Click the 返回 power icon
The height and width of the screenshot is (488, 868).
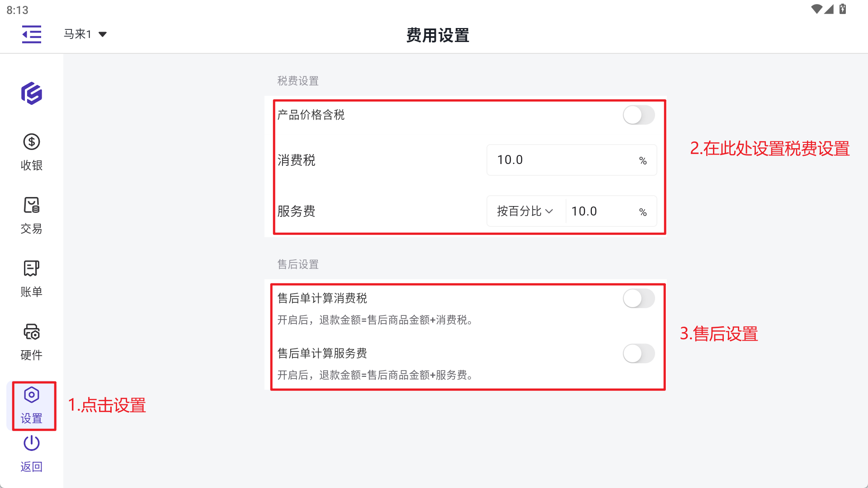[32, 443]
